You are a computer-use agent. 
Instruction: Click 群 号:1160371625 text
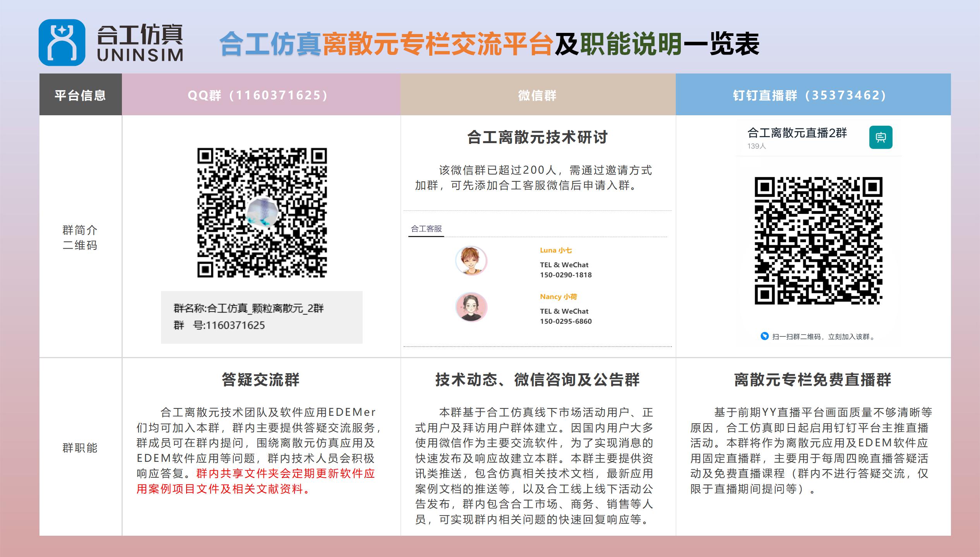point(219,325)
